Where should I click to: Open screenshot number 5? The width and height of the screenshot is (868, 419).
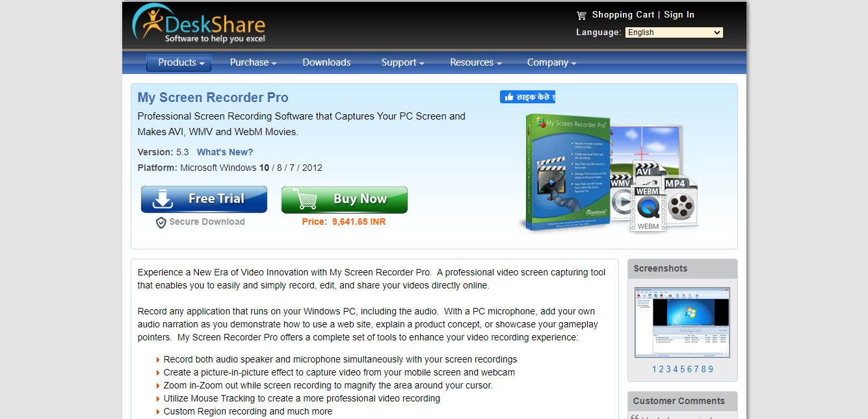pos(683,369)
